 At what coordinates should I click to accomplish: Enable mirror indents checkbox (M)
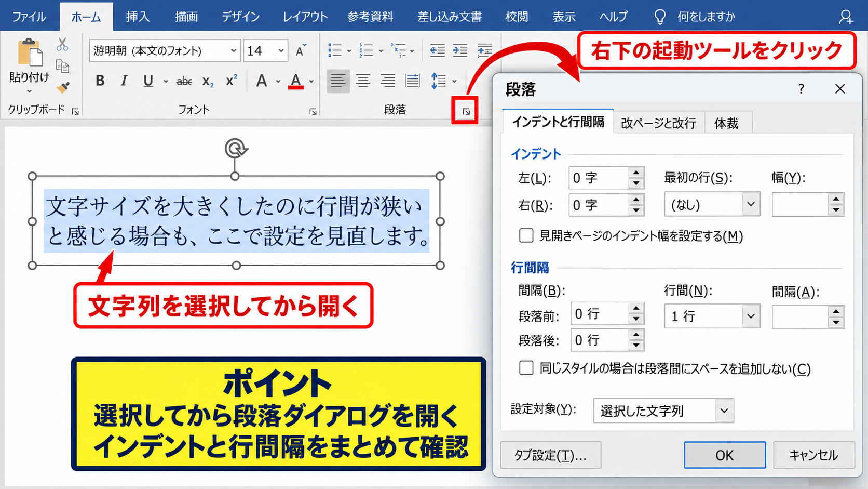point(526,235)
